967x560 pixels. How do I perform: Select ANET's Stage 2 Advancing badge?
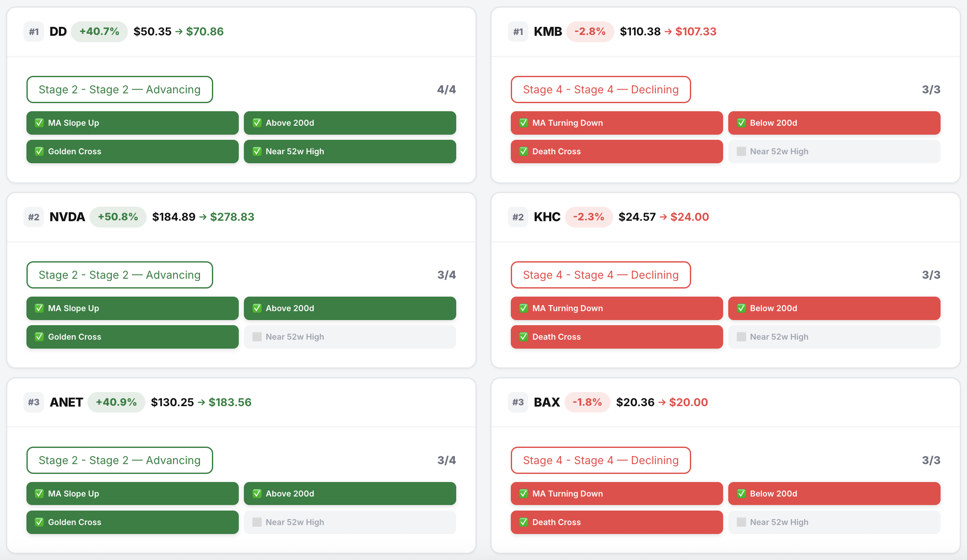pyautogui.click(x=119, y=461)
